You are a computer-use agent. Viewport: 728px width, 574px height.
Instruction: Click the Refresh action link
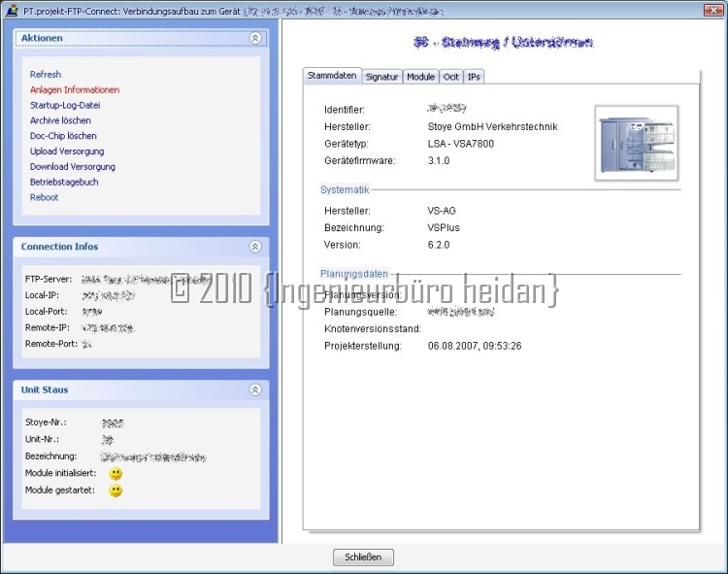coord(46,75)
